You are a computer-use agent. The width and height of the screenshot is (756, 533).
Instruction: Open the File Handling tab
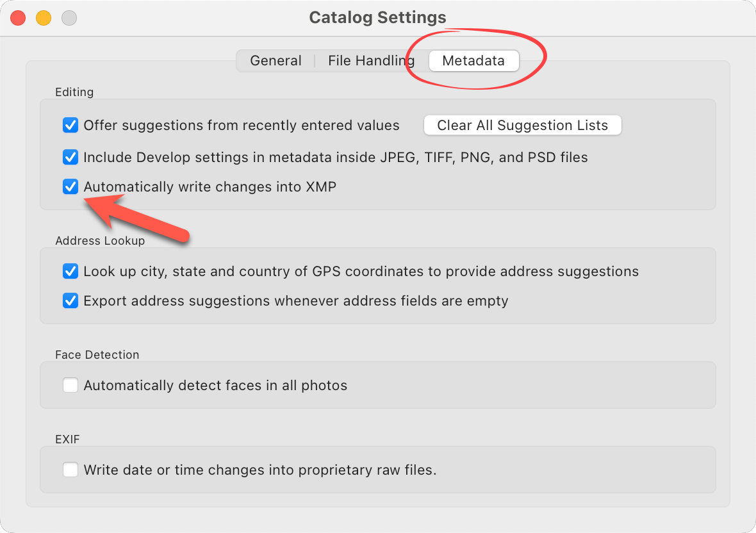pyautogui.click(x=371, y=61)
